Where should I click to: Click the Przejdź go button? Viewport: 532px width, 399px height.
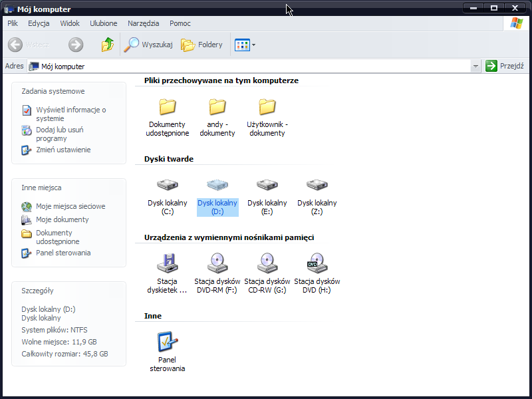click(505, 66)
